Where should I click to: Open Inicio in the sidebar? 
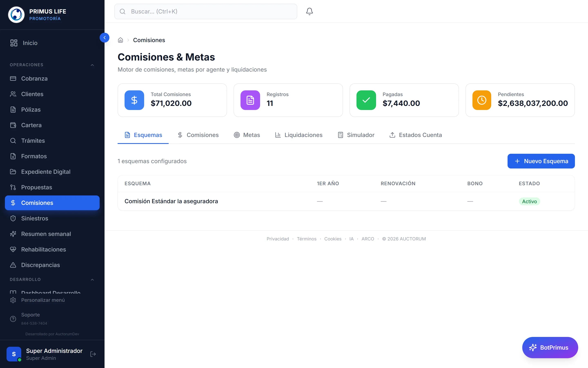(52, 43)
